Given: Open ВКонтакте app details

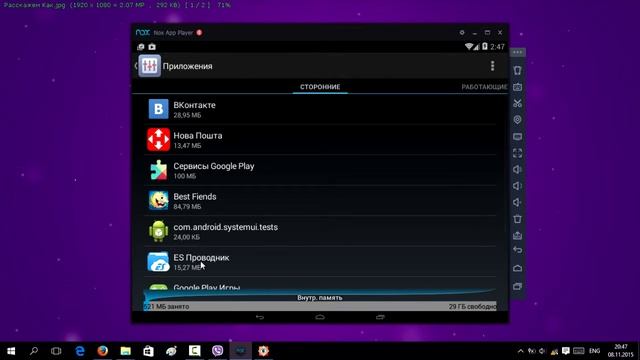Looking at the screenshot, I should pos(320,109).
